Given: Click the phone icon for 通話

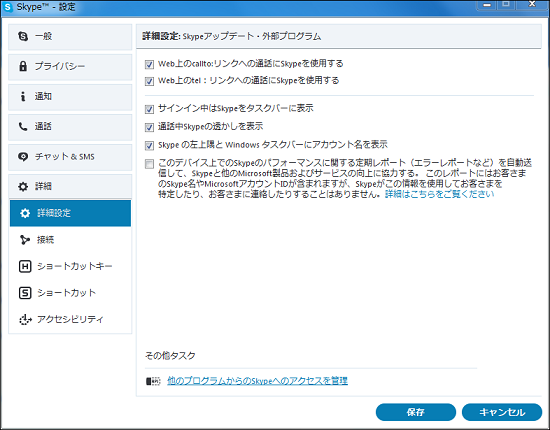Looking at the screenshot, I should [x=23, y=126].
